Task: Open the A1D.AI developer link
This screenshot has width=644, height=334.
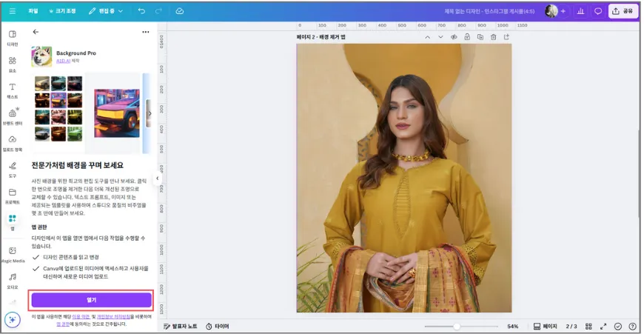Action: tap(63, 61)
